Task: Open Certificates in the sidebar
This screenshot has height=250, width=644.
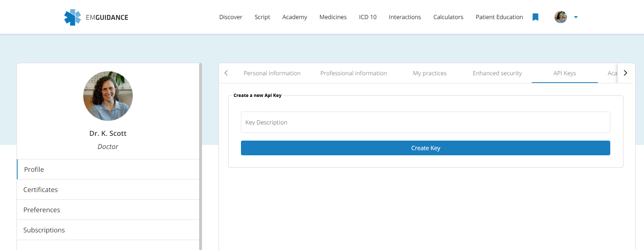Action: [x=41, y=190]
